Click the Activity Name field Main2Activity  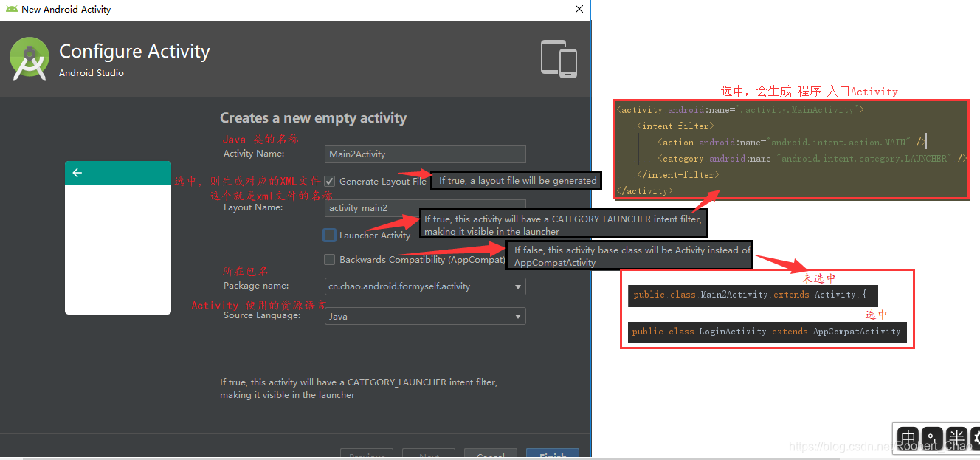click(x=425, y=154)
